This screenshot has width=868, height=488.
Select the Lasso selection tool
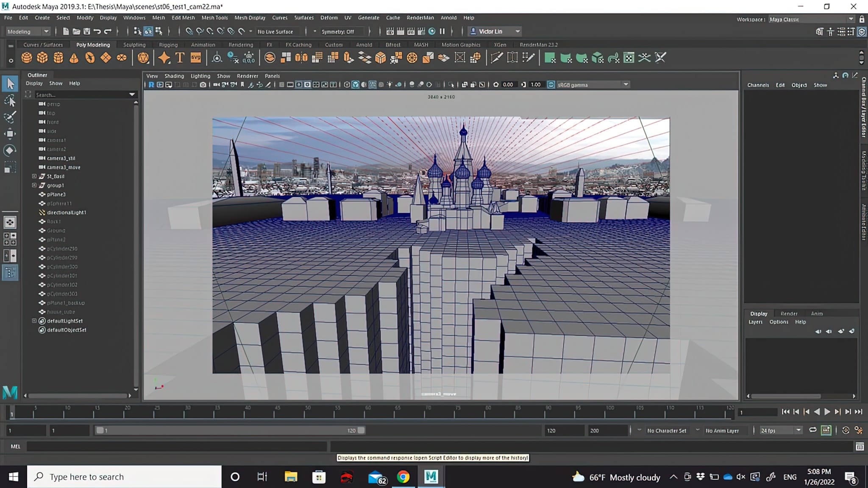pyautogui.click(x=11, y=101)
